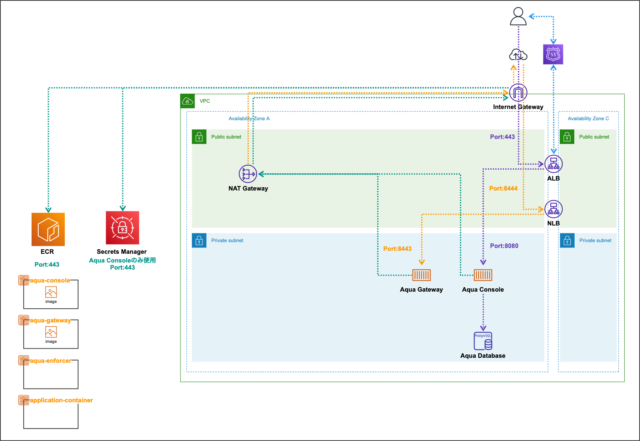Click the application-container label text
This screenshot has height=441, width=640.
tap(61, 400)
